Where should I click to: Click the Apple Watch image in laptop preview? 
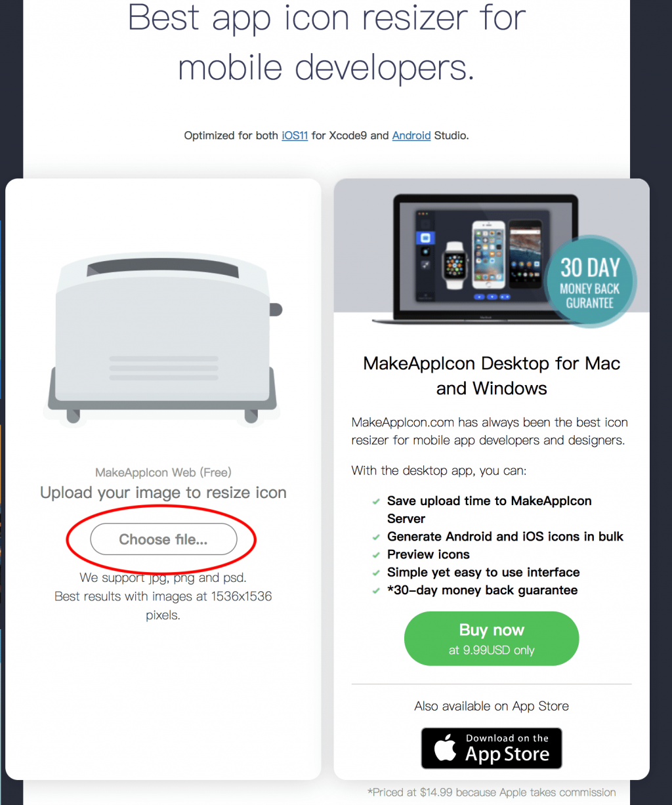(x=453, y=264)
